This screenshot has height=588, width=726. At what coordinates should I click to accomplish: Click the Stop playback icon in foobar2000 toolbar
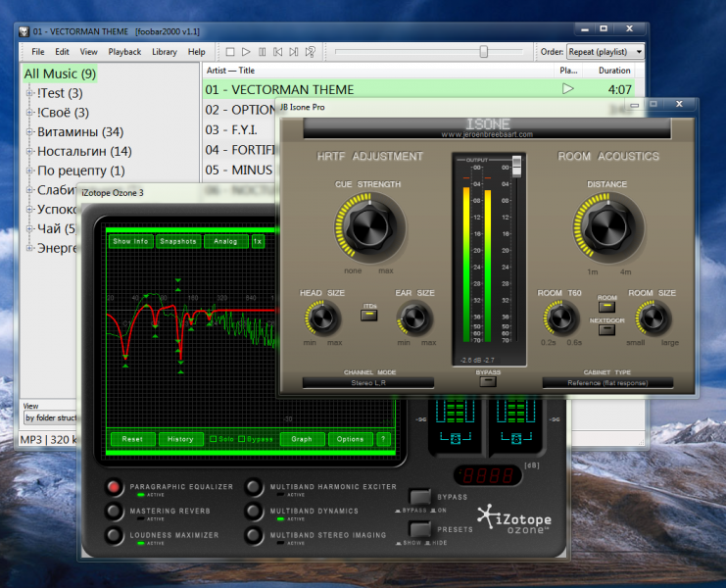click(230, 52)
